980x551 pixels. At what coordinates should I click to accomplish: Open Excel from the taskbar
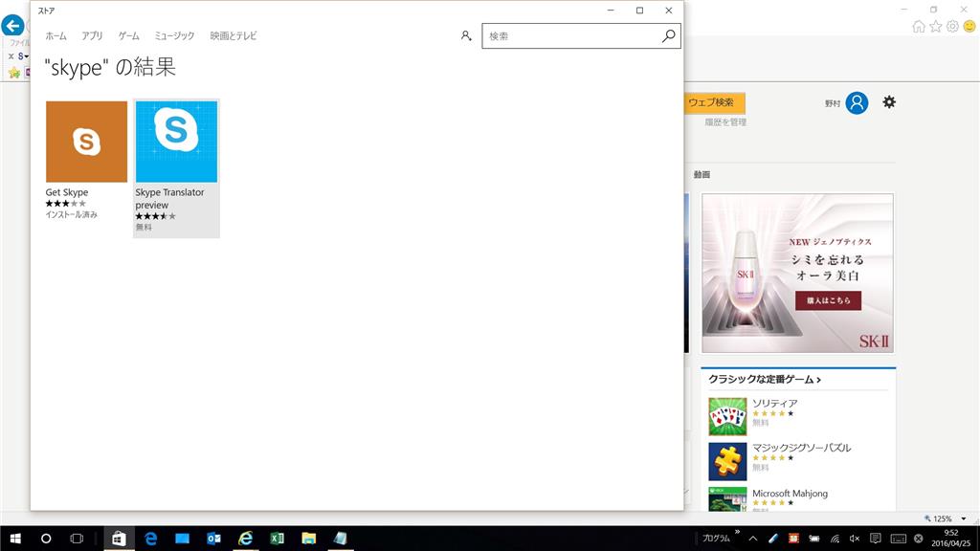277,539
